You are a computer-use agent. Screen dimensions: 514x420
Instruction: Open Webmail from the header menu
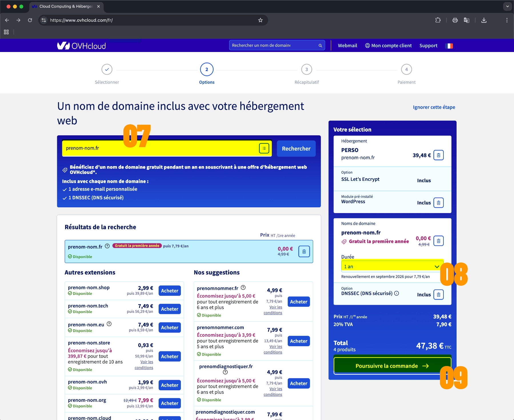click(347, 46)
